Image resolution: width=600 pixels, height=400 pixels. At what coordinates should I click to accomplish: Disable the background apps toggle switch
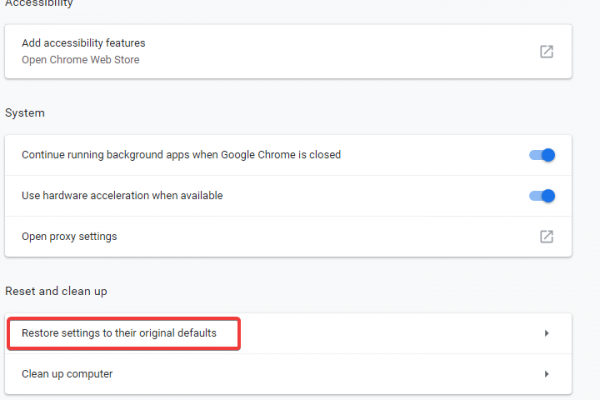point(542,155)
